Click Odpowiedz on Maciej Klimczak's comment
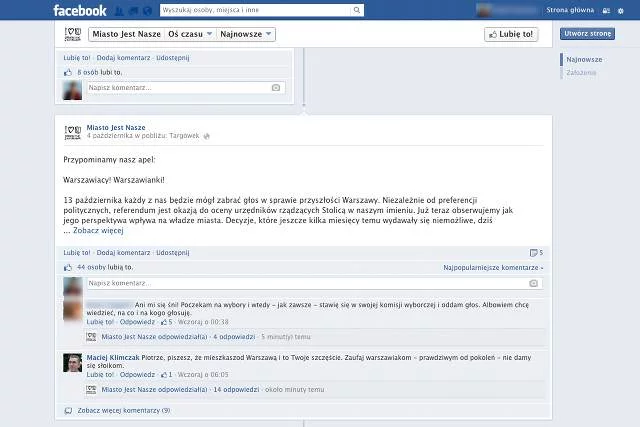 click(x=137, y=375)
